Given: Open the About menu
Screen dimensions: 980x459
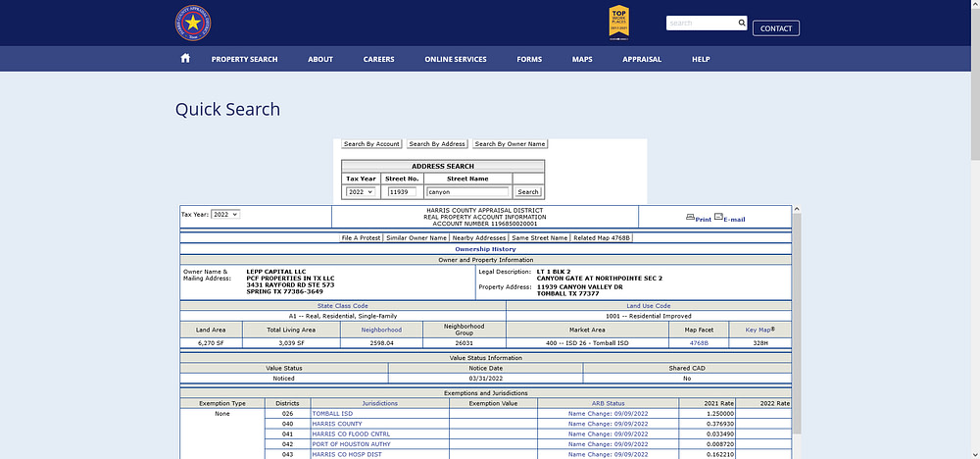Looking at the screenshot, I should click(320, 60).
